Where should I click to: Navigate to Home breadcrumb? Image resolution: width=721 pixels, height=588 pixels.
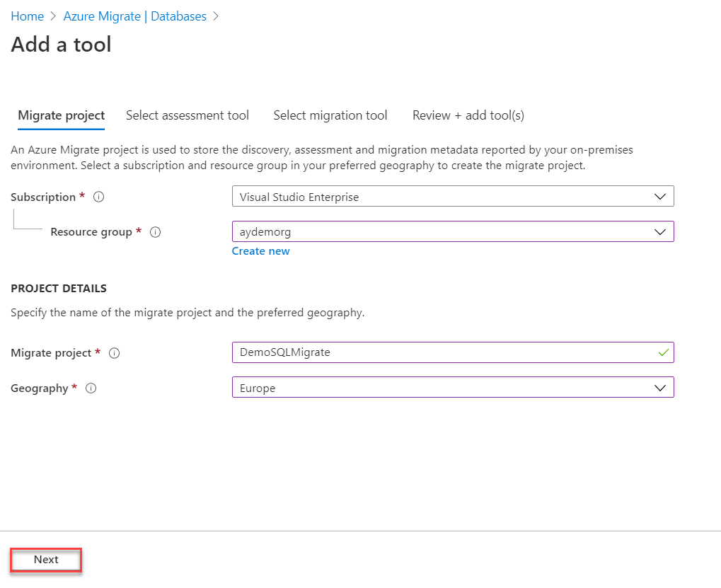(x=27, y=16)
